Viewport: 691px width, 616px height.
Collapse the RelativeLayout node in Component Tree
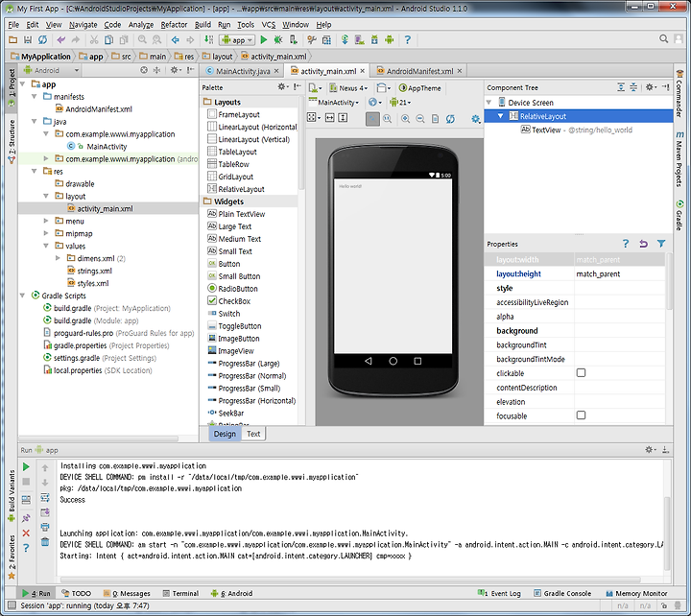(x=501, y=116)
